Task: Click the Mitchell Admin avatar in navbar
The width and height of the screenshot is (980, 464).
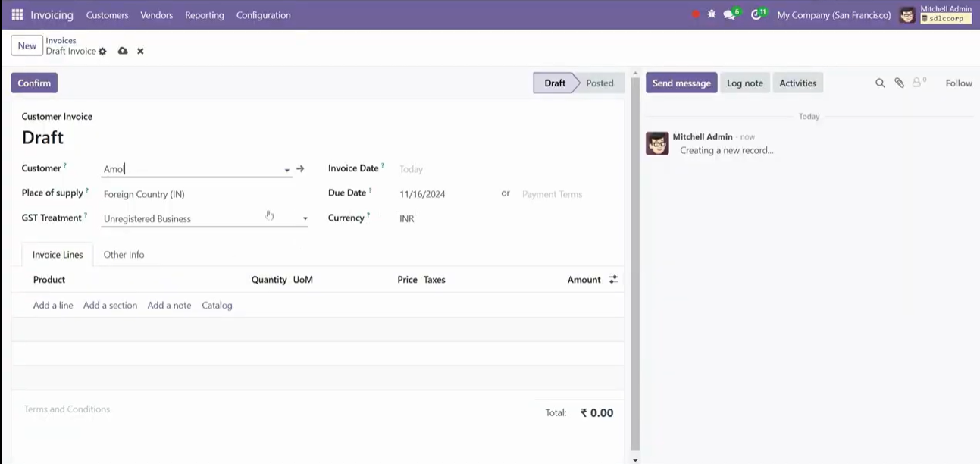Action: 907,15
